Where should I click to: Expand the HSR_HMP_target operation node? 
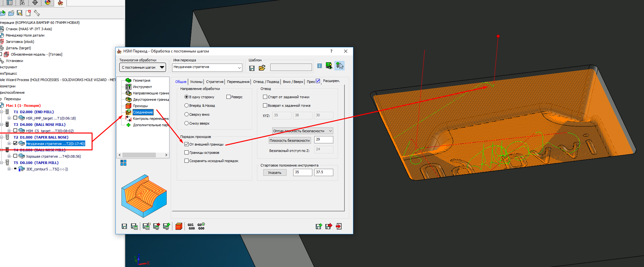[x=9, y=118]
